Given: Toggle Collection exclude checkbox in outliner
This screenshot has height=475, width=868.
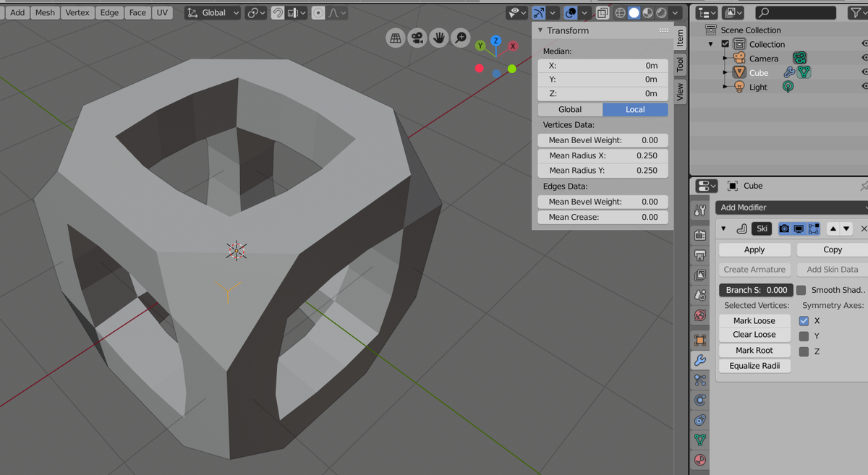Looking at the screenshot, I should point(726,44).
